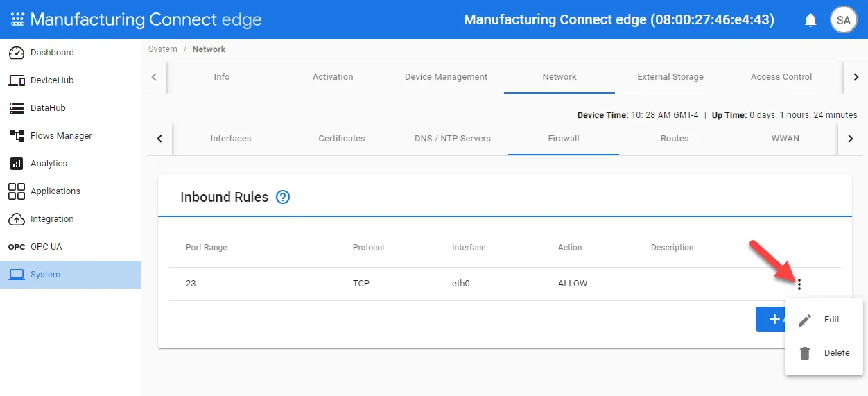Click the OPC icon in sidebar
This screenshot has height=396, width=868.
17,247
